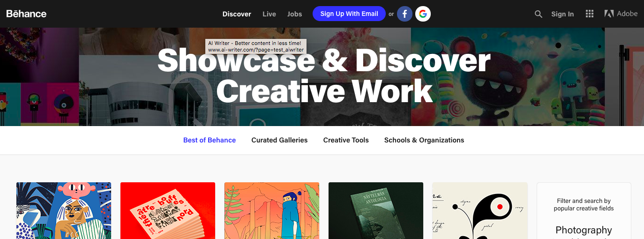The height and width of the screenshot is (239, 644).
Task: Click the 'Filter and search by popular creative fields' text
Action: [x=584, y=204]
